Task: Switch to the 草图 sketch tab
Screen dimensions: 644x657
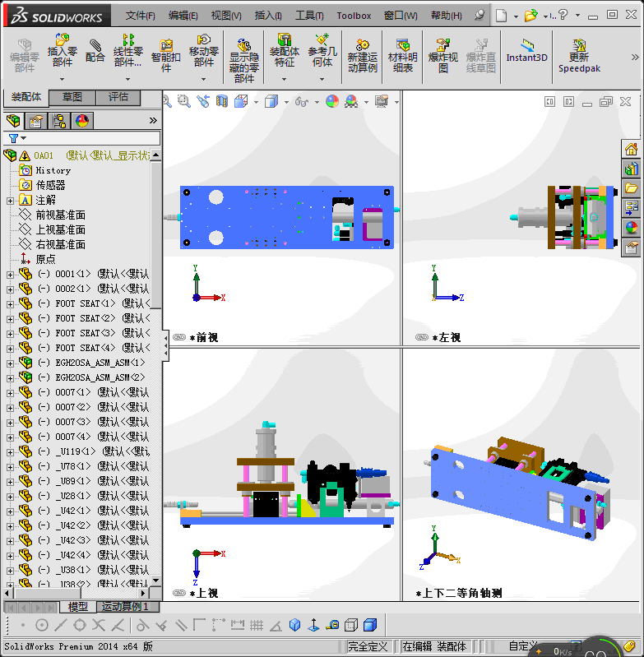Action: coord(72,98)
